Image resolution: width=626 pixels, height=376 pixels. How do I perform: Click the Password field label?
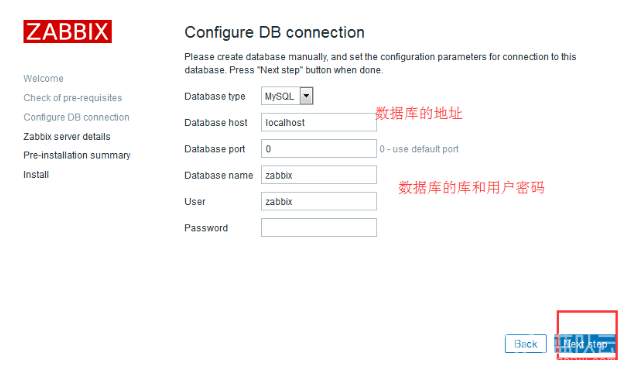(x=206, y=228)
